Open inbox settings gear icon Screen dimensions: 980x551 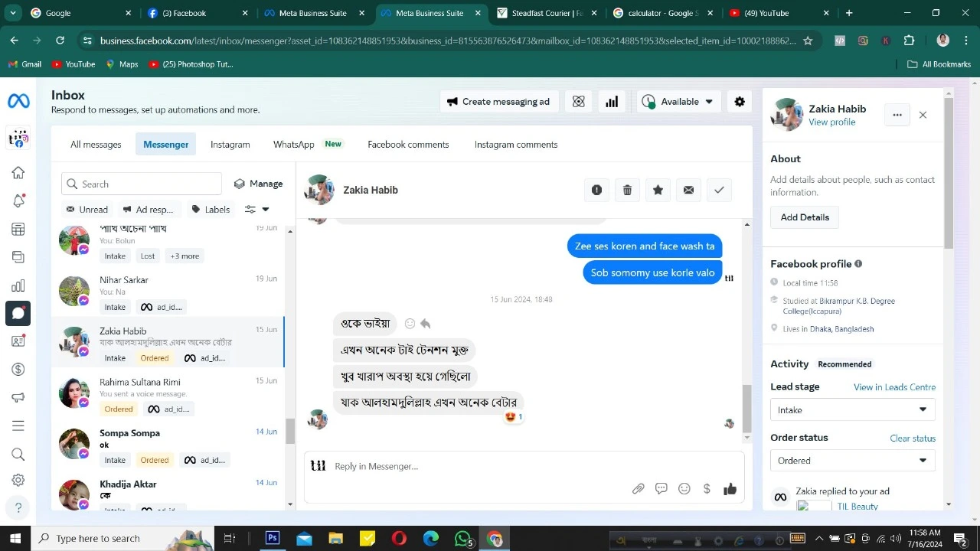pos(740,102)
